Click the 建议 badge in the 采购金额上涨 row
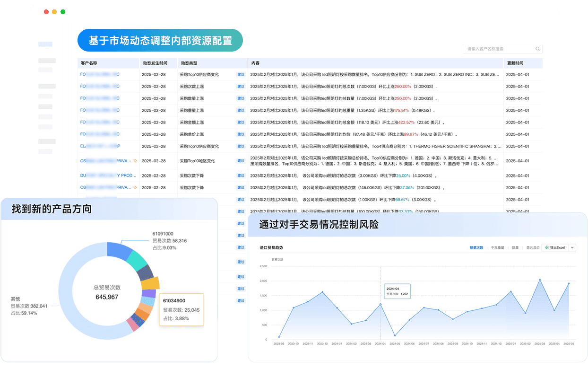 pos(241,123)
